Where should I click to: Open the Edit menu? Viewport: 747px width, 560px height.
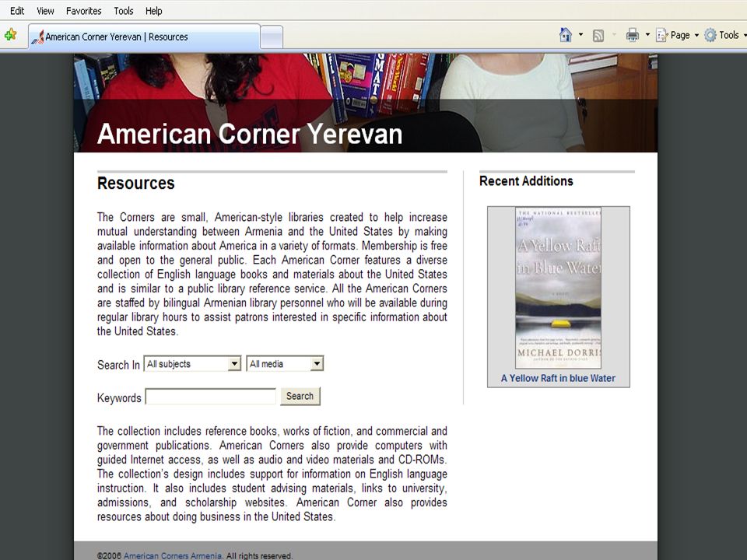coord(16,10)
